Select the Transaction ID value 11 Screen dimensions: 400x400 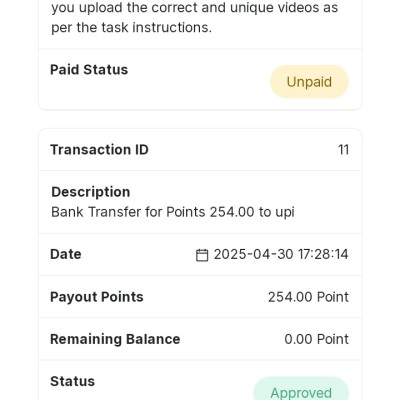click(343, 150)
